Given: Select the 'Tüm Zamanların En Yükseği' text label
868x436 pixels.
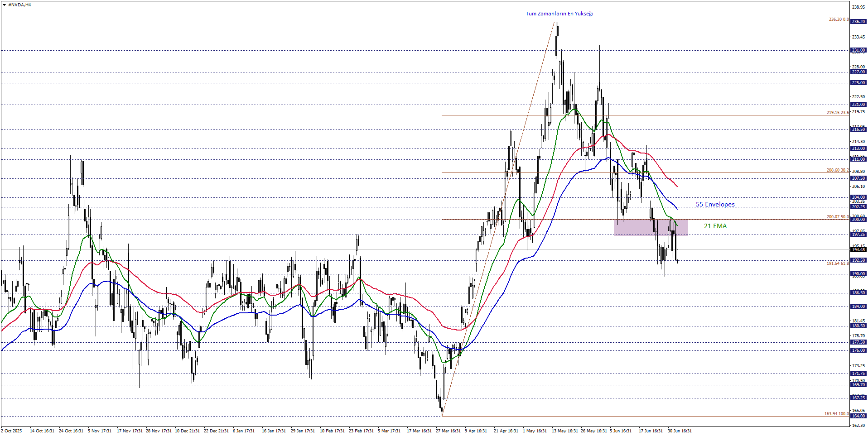Looking at the screenshot, I should pos(559,14).
